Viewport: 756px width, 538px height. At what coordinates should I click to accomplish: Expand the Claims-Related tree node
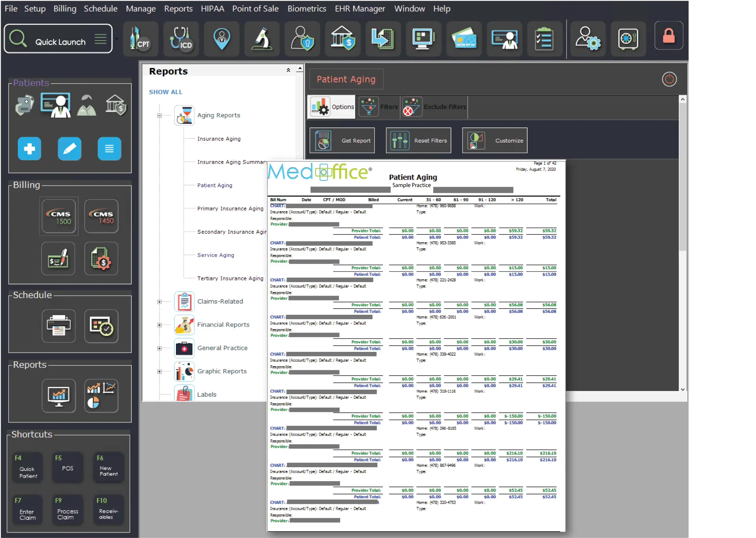point(159,301)
